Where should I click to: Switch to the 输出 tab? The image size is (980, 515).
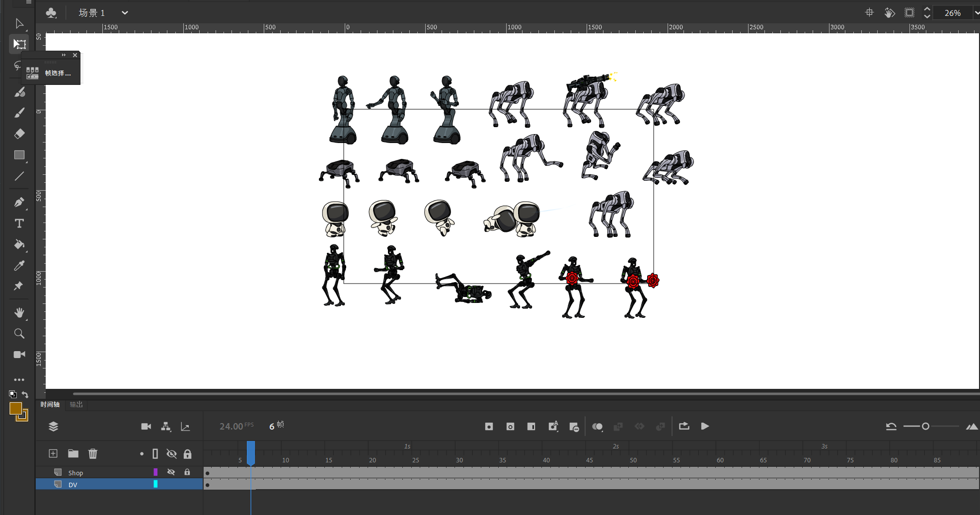[x=76, y=405]
